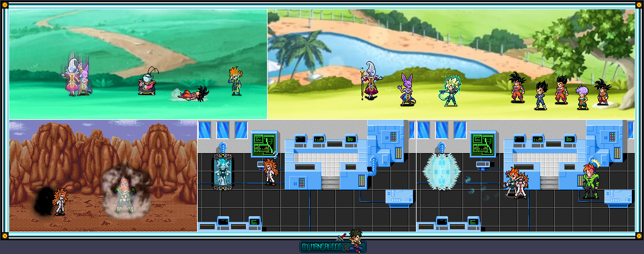The width and height of the screenshot is (644, 254).
Task: Select the orange-haired standing figure on the meadow
Action: point(235,80)
